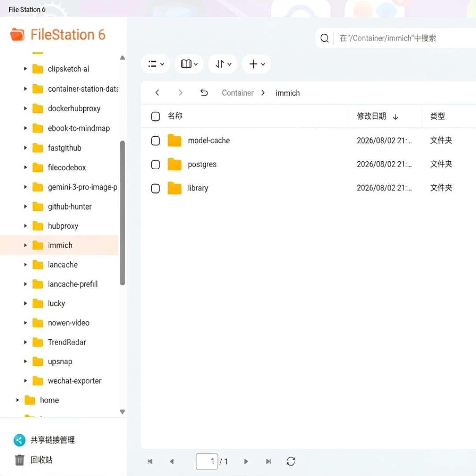Viewport: 476px width, 476px height.
Task: Click the search magnifier icon
Action: click(324, 38)
